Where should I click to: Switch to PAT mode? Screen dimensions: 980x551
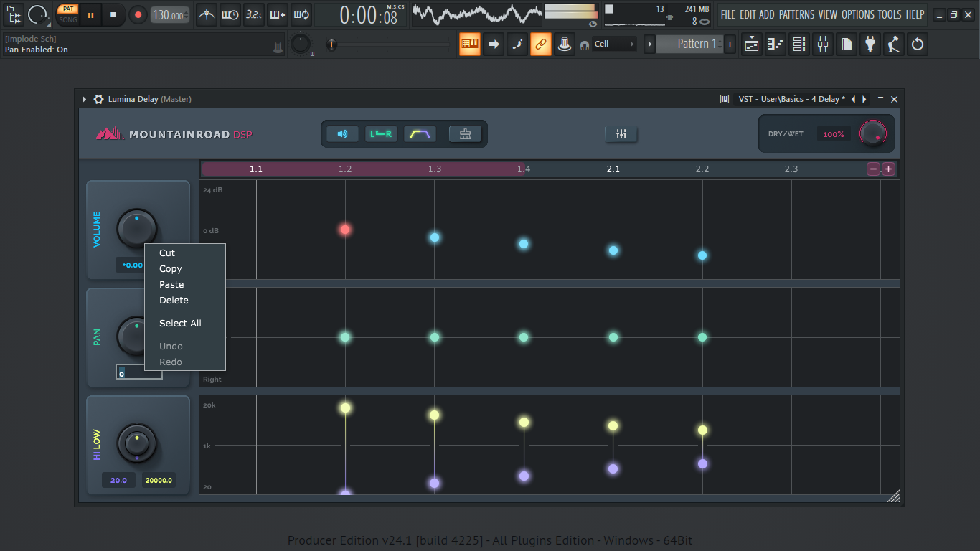pos(67,9)
